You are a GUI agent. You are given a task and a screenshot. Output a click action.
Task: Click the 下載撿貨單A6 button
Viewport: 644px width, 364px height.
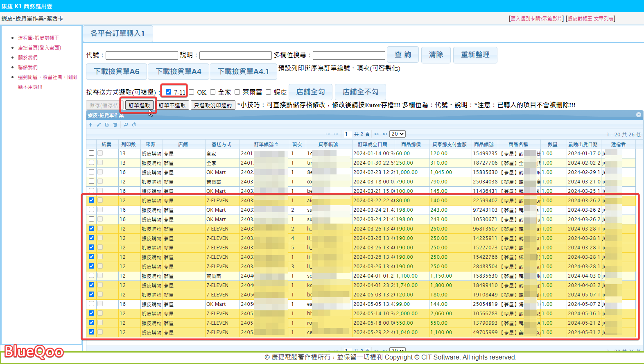[117, 72]
